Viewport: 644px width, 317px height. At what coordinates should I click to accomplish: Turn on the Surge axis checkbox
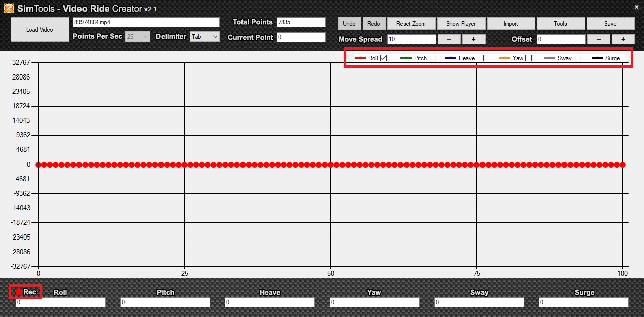625,58
